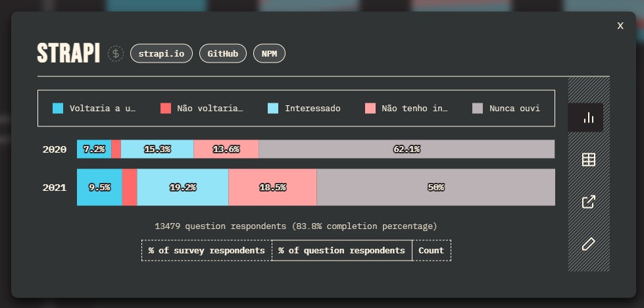Click the share/export chart icon
Viewport: 644px width, 308px height.
pos(589,201)
